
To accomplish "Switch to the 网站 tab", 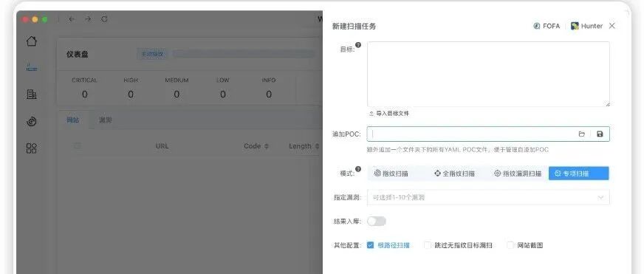I will click(x=72, y=120).
